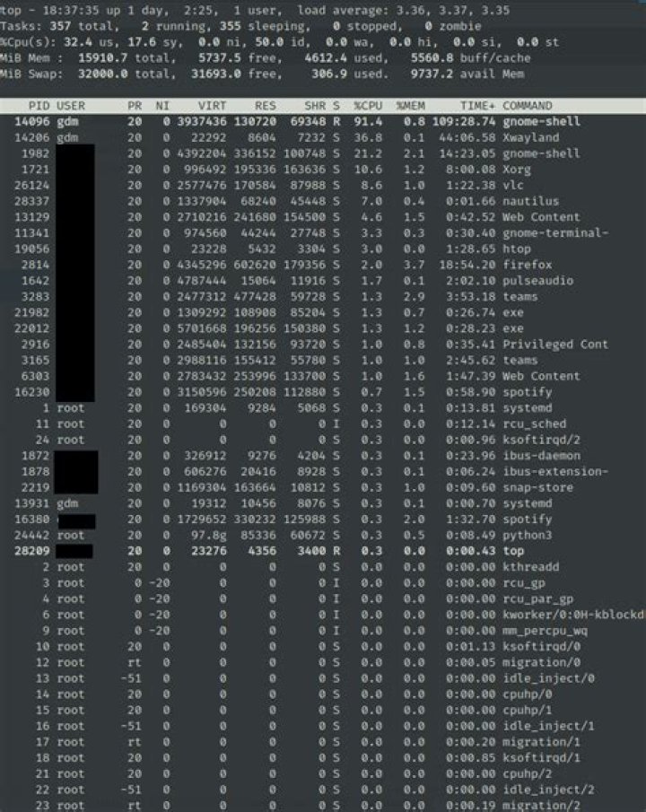Click the ksoftirqd/2 command
Screen dimensions: 646x812
click(541, 441)
